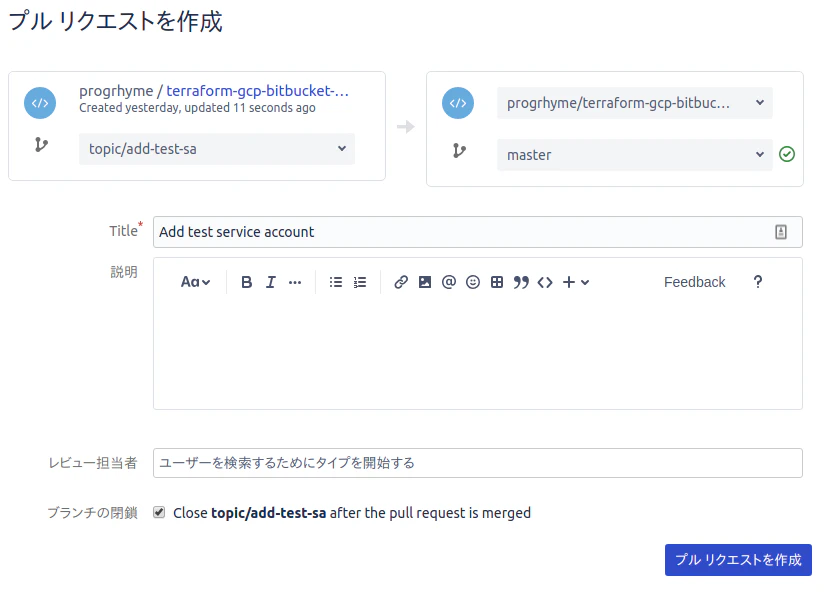Open the master destination branch dropdown
The height and width of the screenshot is (596, 827).
634,155
